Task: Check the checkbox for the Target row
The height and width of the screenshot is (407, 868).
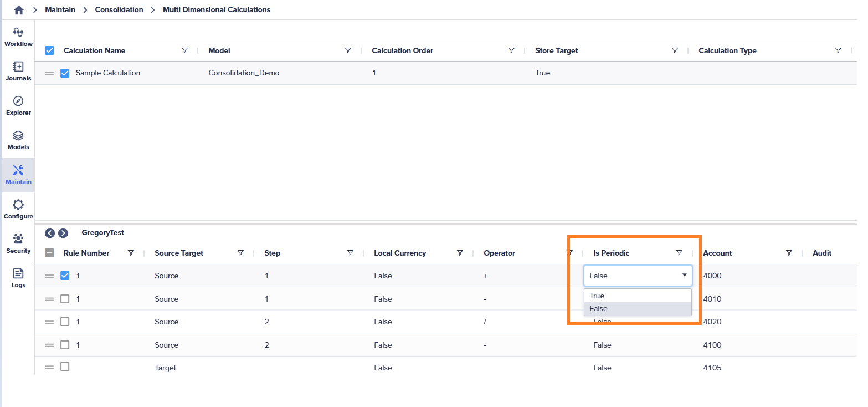Action: pyautogui.click(x=65, y=367)
